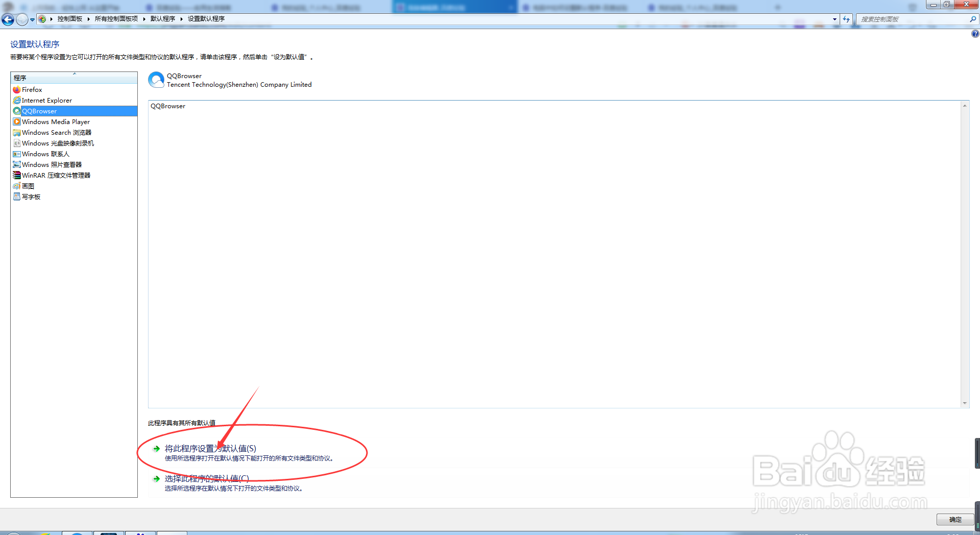Image resolution: width=980 pixels, height=535 pixels.
Task: Click the QQBrowser icon in program list
Action: click(17, 111)
